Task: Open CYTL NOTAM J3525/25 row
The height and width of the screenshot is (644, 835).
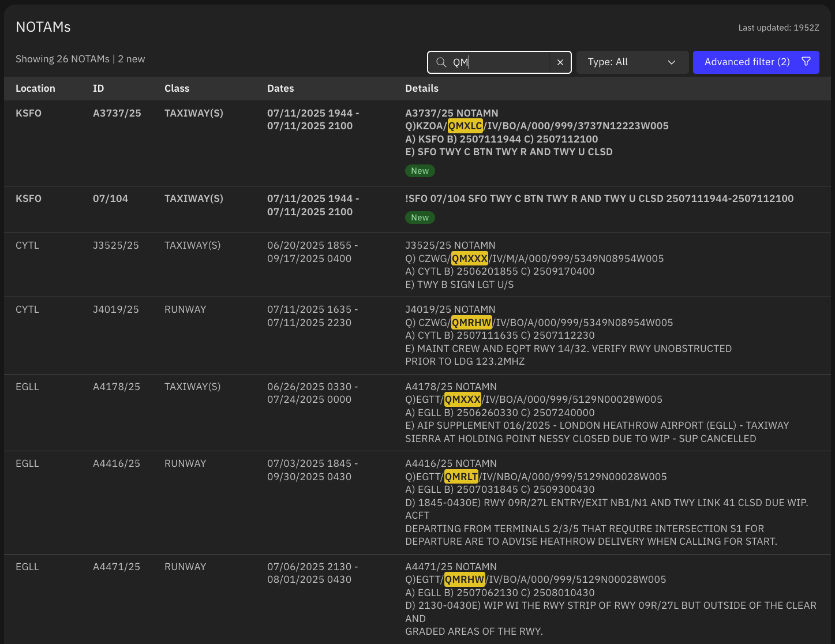Action: pyautogui.click(x=115, y=245)
